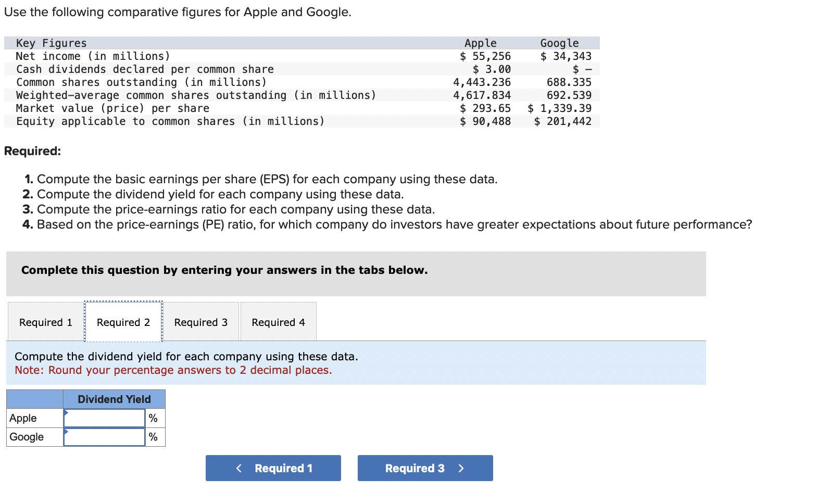Screen dimensions: 829x504
Task: Click the Google cash dividends dash value
Action: click(582, 69)
